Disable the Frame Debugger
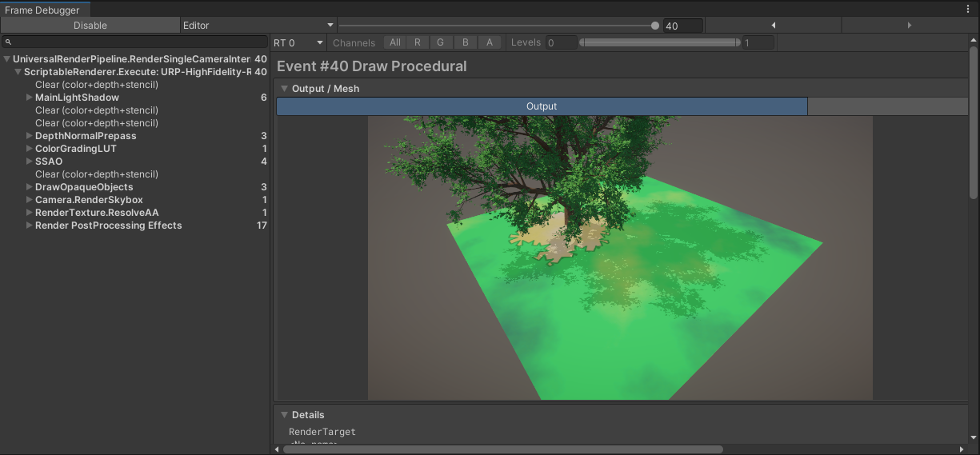This screenshot has width=980, height=455. [x=90, y=26]
